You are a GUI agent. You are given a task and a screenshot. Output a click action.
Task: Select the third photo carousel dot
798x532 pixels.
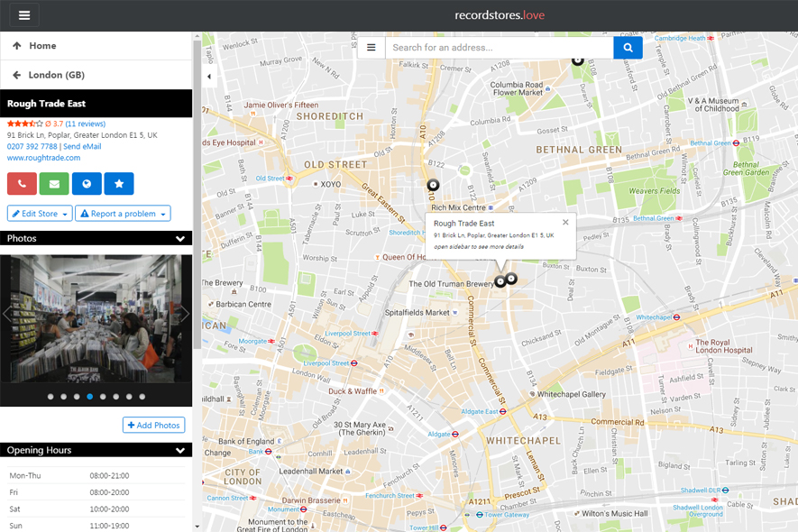[x=77, y=397]
